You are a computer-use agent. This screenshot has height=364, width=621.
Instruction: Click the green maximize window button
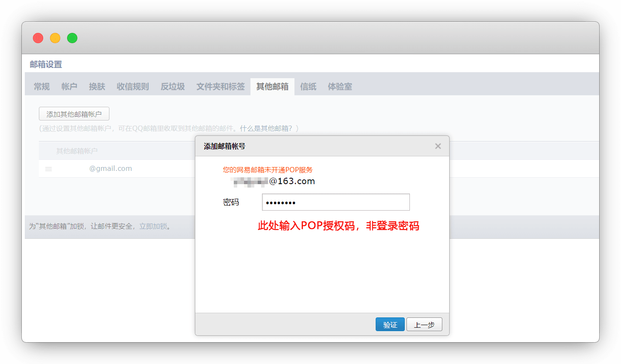pos(72,38)
